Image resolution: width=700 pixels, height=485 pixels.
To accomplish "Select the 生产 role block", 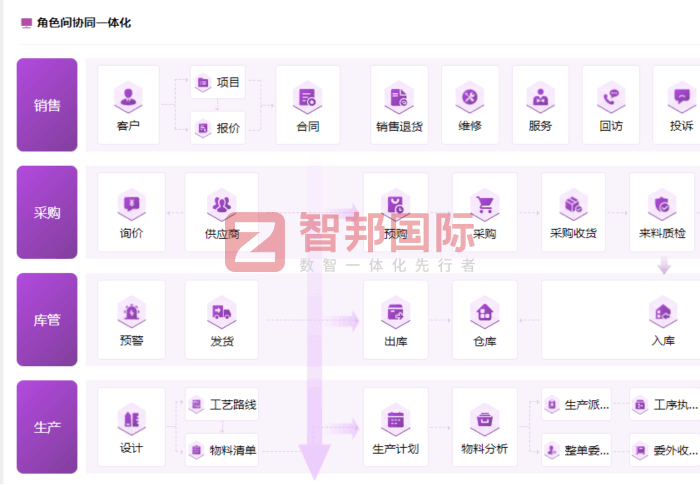I will [x=47, y=427].
